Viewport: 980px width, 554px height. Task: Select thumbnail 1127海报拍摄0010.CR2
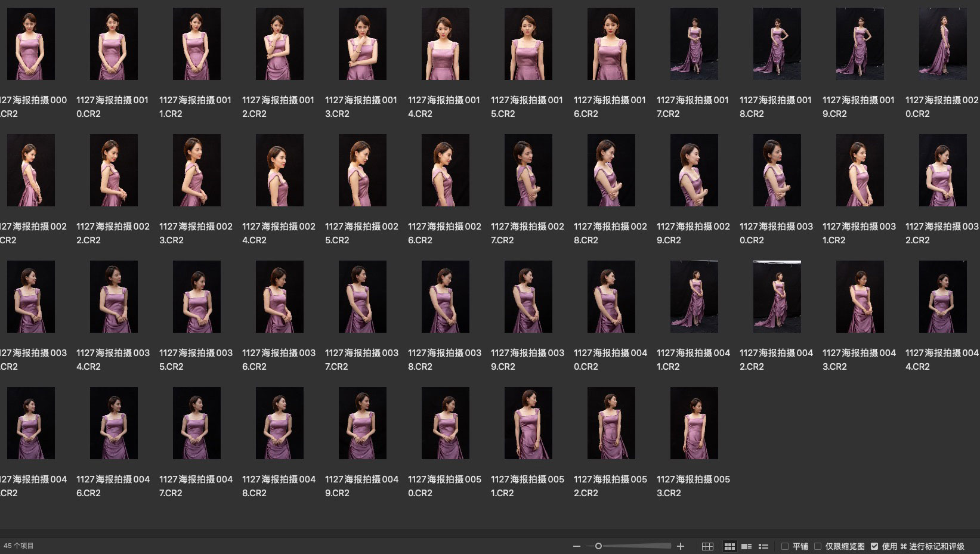(113, 44)
